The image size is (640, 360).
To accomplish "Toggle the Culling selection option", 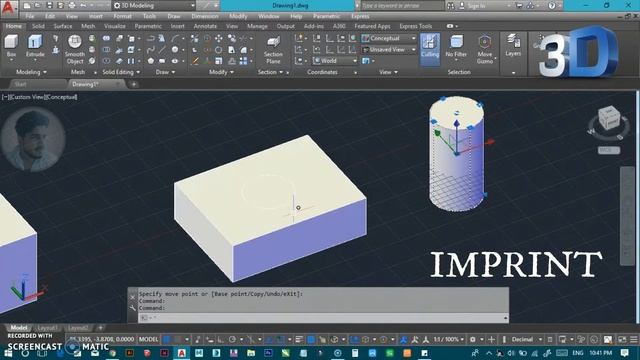I will coord(430,49).
